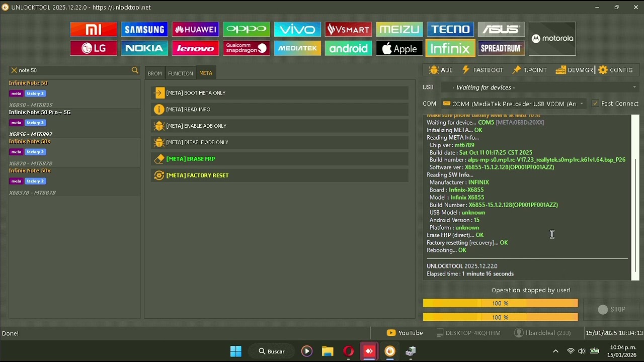
Task: Click the magnifier search icon
Action: [135, 70]
